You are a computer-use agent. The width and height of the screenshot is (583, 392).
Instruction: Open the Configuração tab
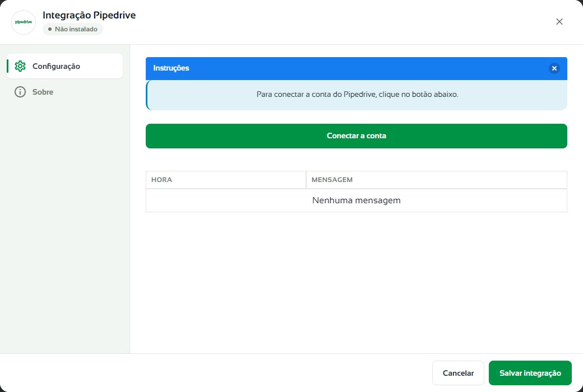click(64, 66)
